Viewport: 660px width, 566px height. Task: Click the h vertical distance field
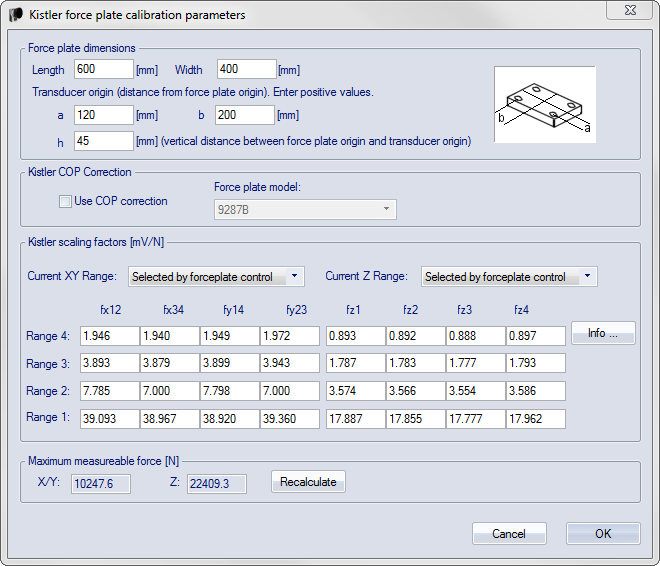[104, 141]
